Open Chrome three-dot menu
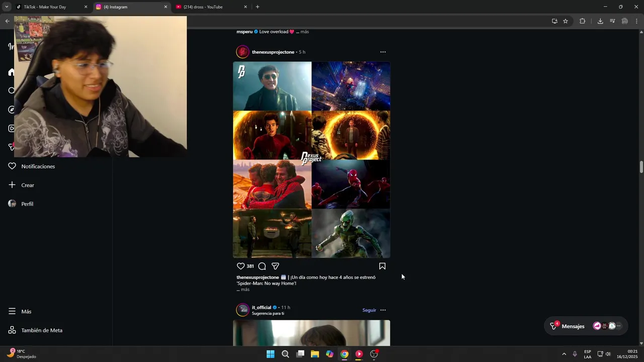 coord(636,21)
